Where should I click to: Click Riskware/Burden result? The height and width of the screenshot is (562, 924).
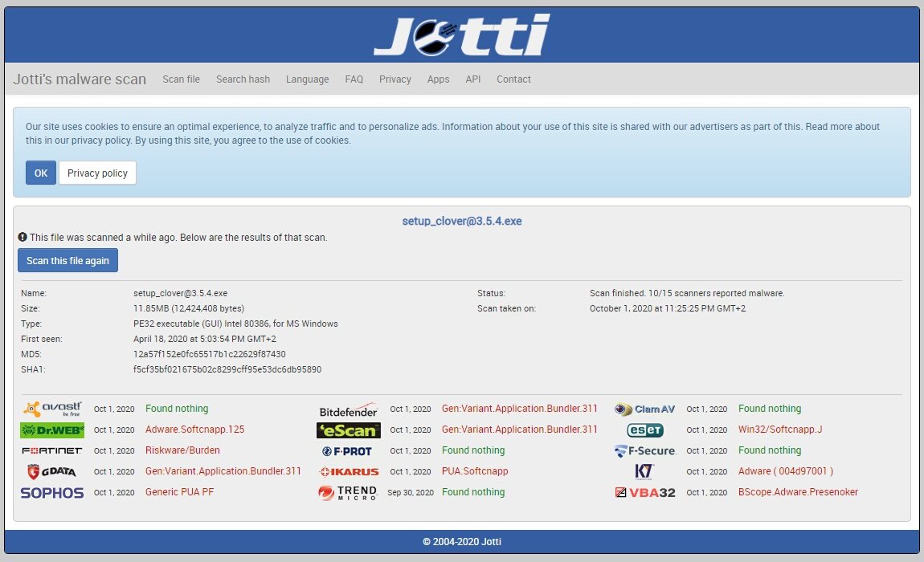(x=182, y=450)
